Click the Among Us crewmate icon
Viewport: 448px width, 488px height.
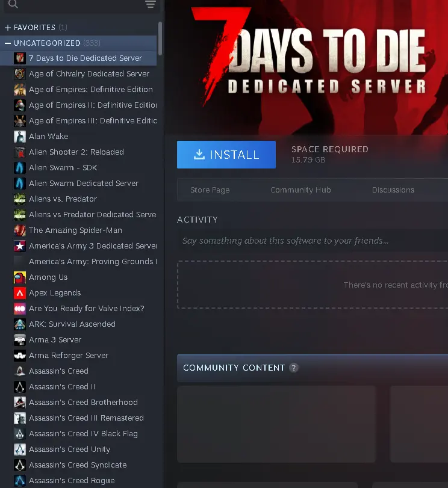[x=20, y=277]
